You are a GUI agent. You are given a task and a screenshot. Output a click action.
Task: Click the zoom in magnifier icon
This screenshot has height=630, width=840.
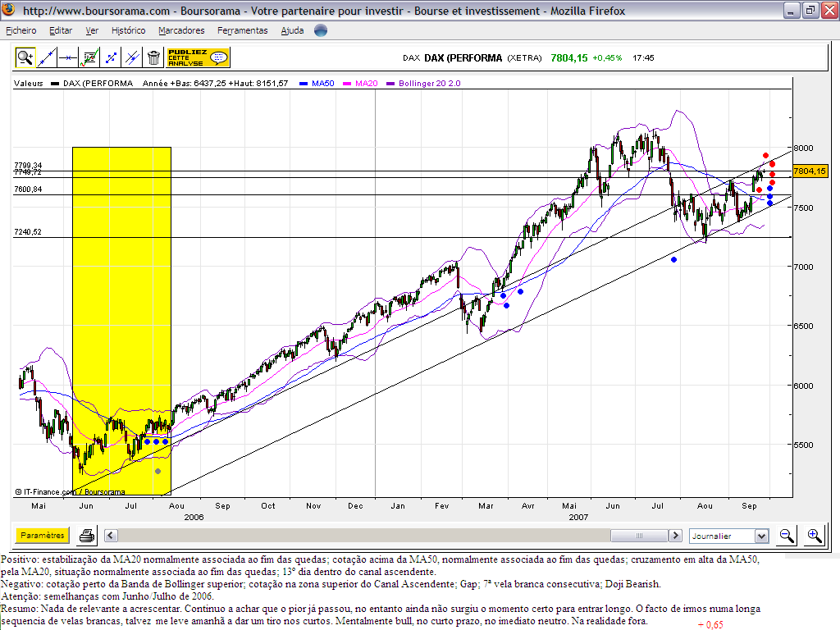(815, 535)
